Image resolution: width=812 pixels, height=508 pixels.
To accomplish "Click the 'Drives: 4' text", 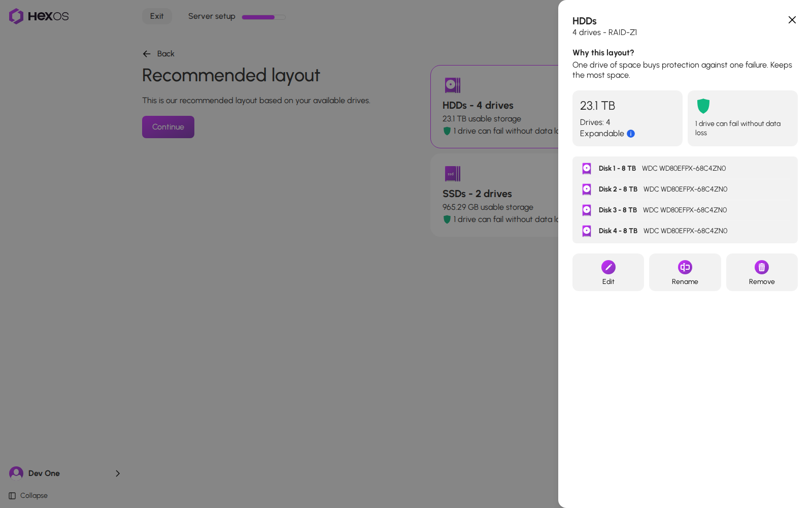I will point(595,122).
